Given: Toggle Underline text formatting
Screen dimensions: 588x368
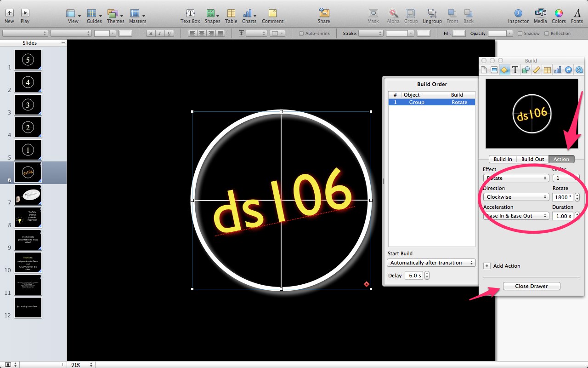Looking at the screenshot, I should pos(170,33).
